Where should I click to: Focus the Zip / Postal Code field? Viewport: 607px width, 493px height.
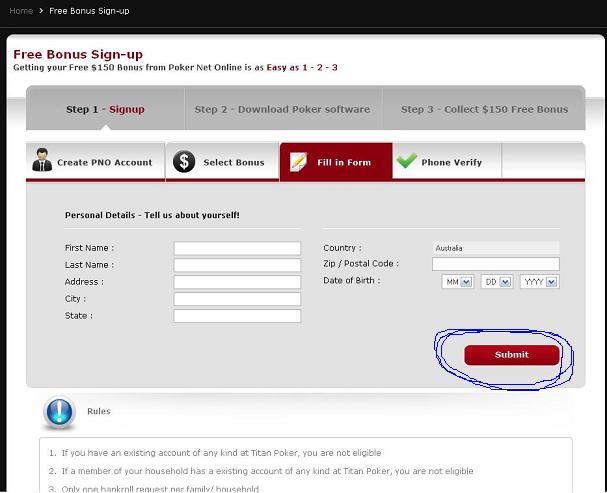click(x=496, y=264)
